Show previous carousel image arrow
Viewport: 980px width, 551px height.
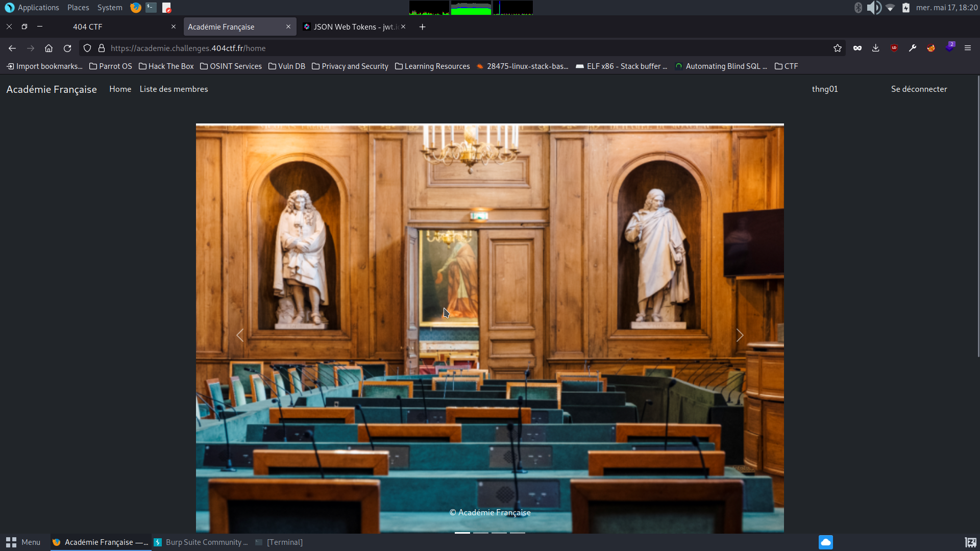pos(240,335)
